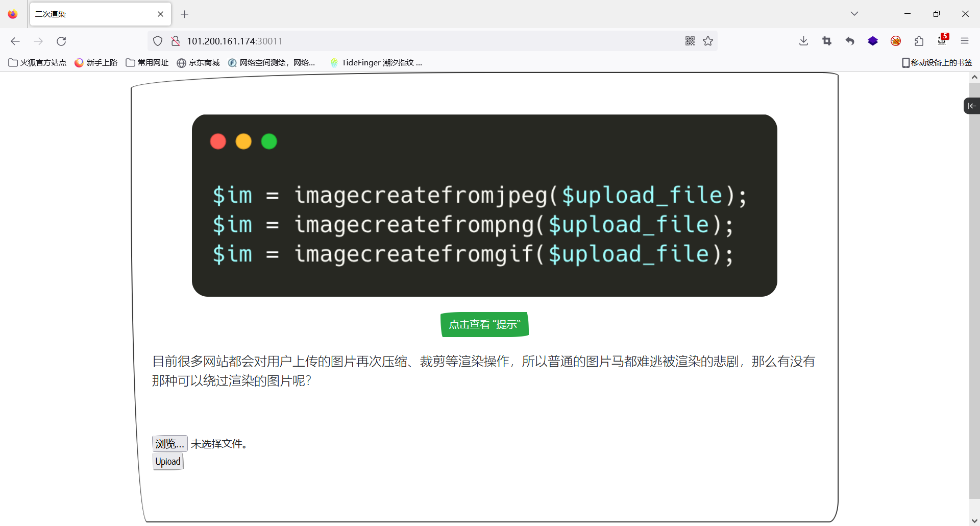Open the TideFinger 潮汐指纹 bookmark
Image resolution: width=980 pixels, height=526 pixels.
click(x=376, y=63)
